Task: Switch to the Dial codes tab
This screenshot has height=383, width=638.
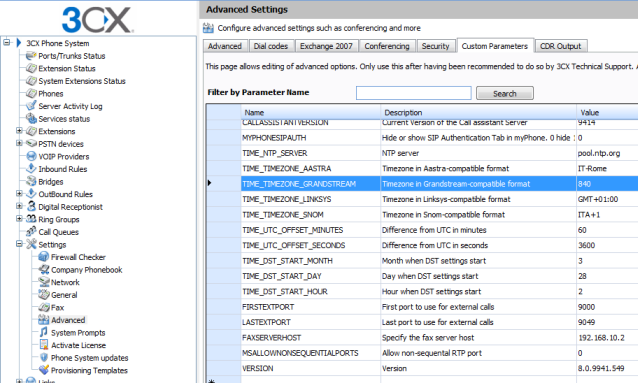Action: coord(271,46)
